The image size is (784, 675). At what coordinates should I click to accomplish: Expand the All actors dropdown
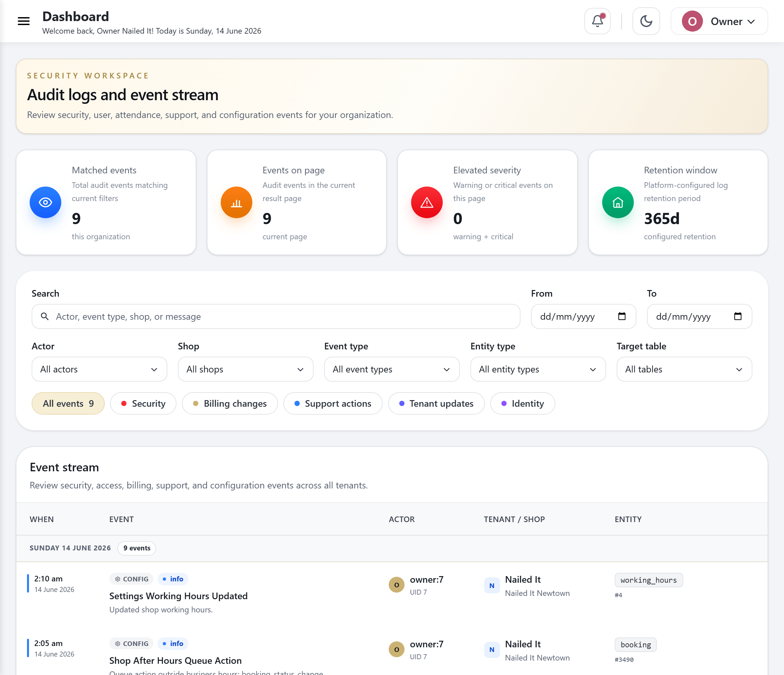pyautogui.click(x=99, y=369)
